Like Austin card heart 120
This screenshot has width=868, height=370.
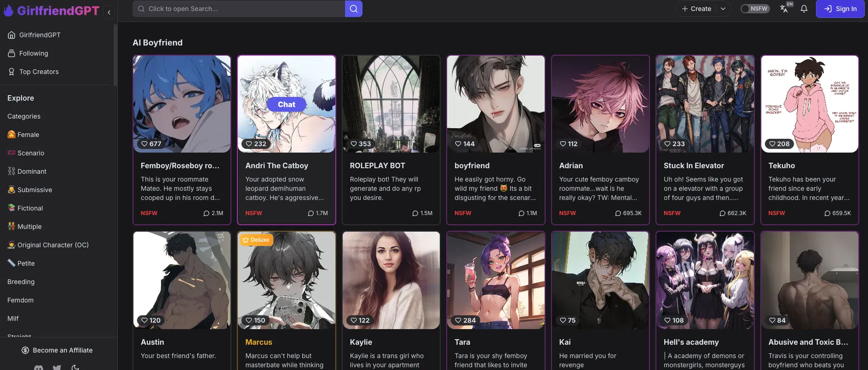click(150, 320)
